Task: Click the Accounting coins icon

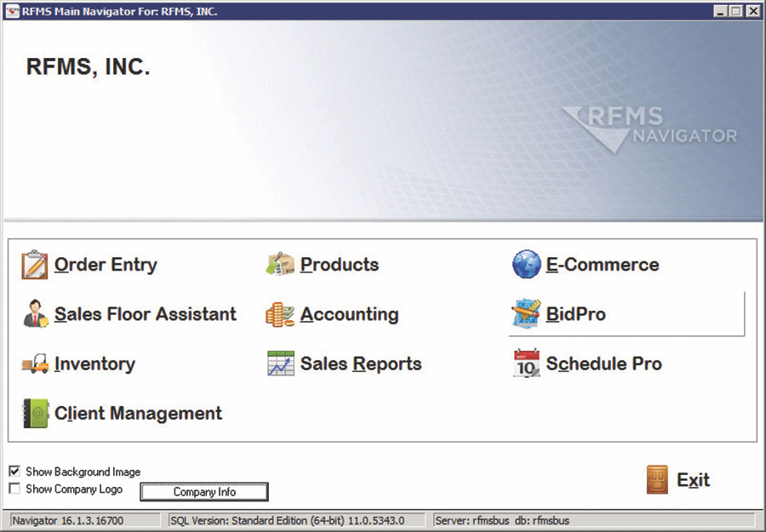Action: tap(280, 315)
